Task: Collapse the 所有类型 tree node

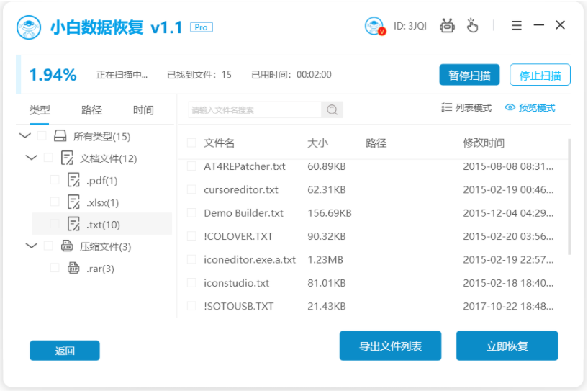Action: (25, 136)
